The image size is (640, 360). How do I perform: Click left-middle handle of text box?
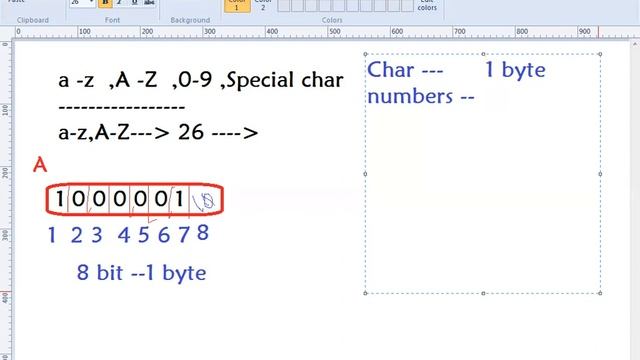[x=365, y=174]
